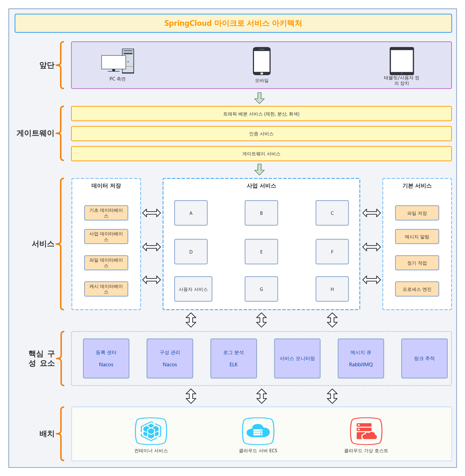The image size is (465, 476).
Task: Select business service box D
Action: click(191, 252)
